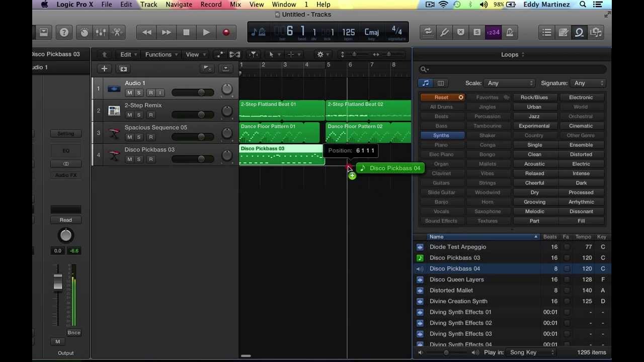This screenshot has width=644, height=362.
Task: Open the Quick Help question mark button
Action: tap(64, 32)
